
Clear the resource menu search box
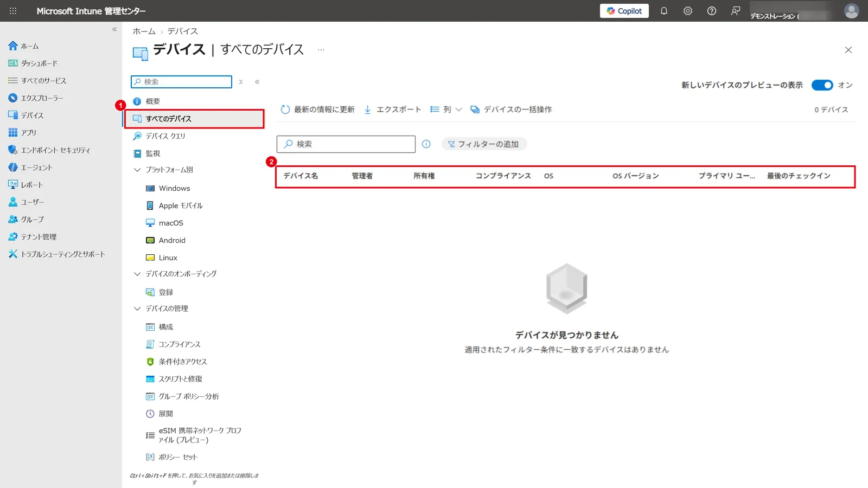coord(241,82)
